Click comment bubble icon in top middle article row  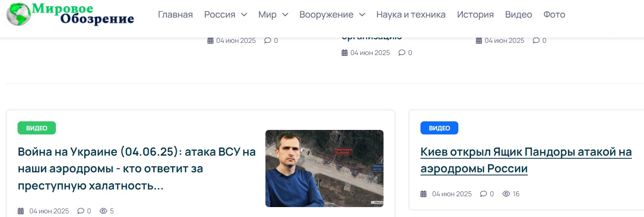402,53
